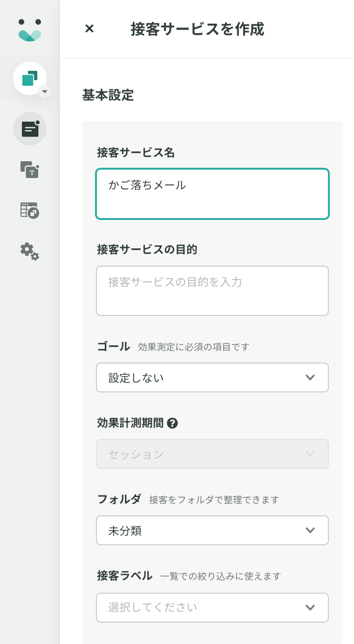The width and height of the screenshot is (354, 644).
Task: Click into the 接客サービスの目的 text field
Action: click(x=212, y=291)
